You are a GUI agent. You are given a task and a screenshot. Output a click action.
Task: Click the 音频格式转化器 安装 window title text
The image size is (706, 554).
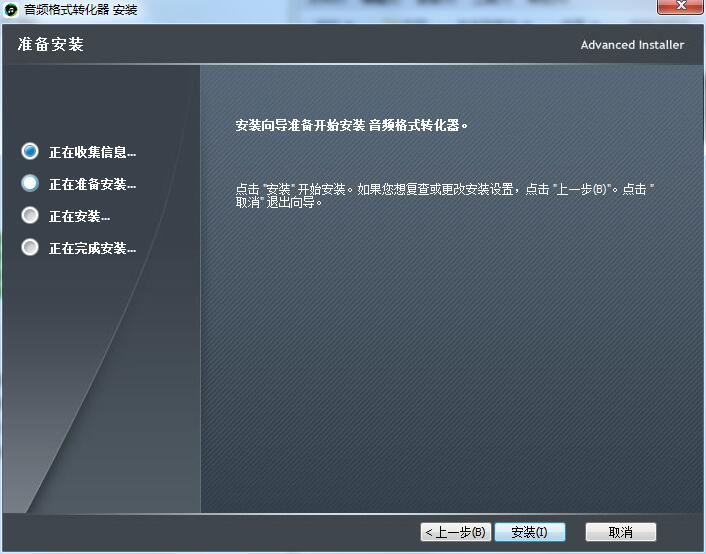[x=80, y=9]
